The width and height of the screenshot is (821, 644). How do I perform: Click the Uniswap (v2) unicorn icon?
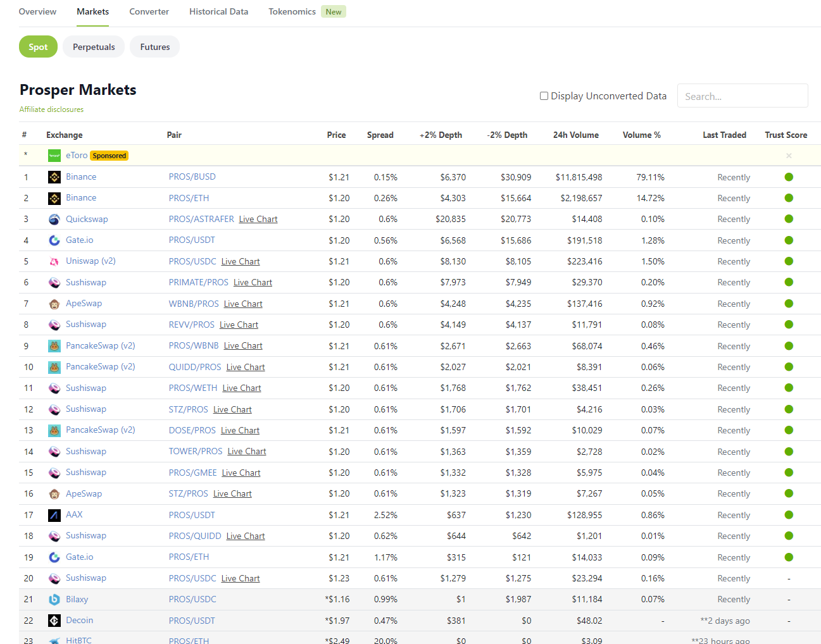54,261
